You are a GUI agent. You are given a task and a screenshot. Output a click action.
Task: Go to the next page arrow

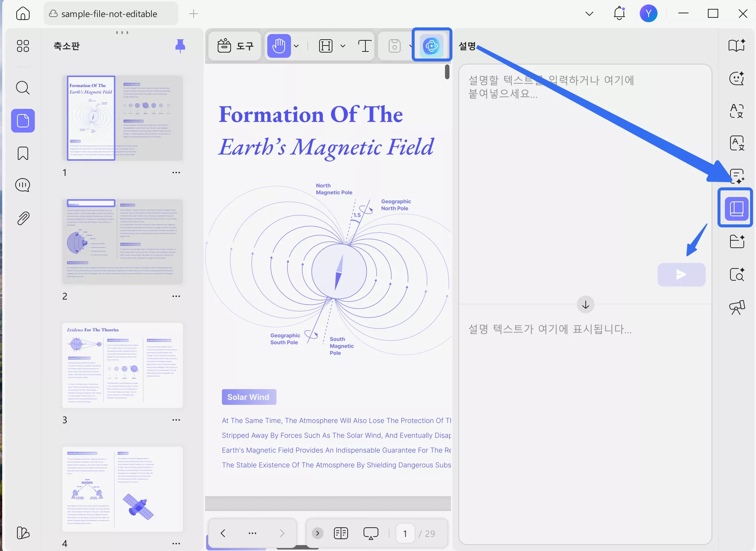coord(282,533)
